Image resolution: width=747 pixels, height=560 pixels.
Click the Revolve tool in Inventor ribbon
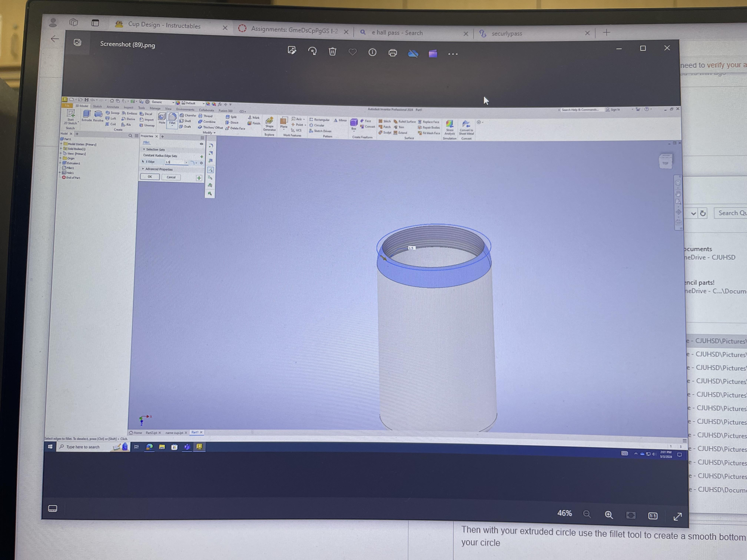click(98, 116)
